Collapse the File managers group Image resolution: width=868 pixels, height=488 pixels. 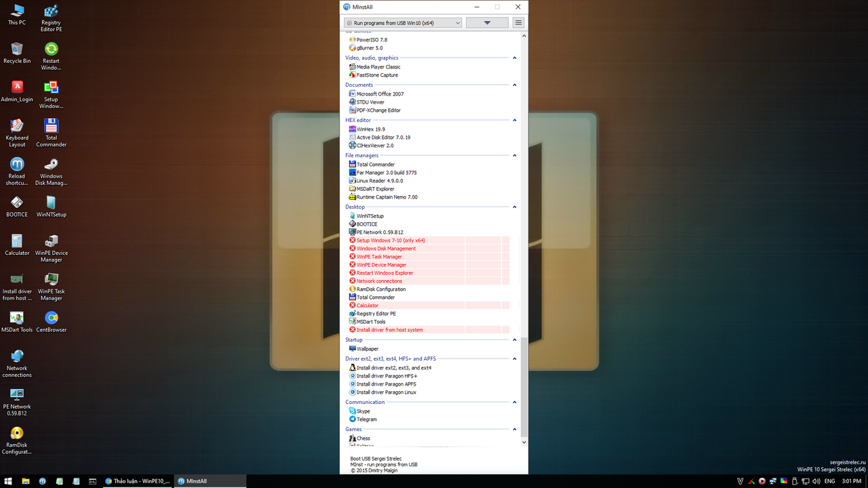[x=515, y=156]
